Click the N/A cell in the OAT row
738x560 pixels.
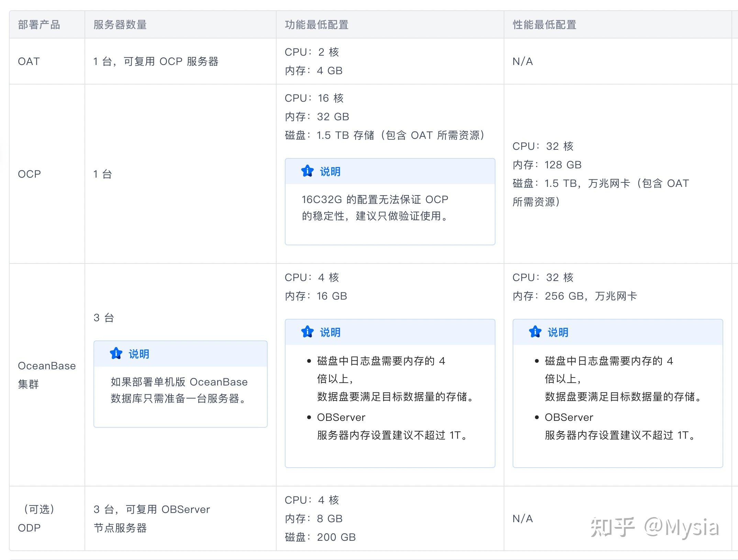coord(523,61)
